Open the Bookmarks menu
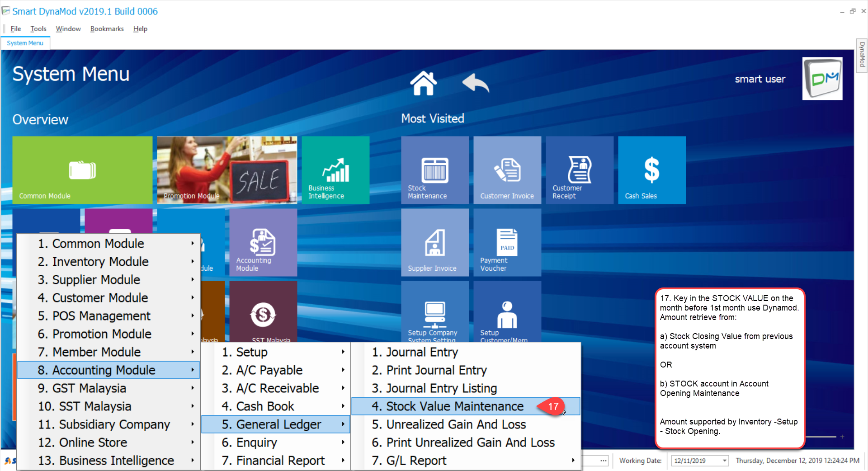This screenshot has height=471, width=868. [x=107, y=28]
